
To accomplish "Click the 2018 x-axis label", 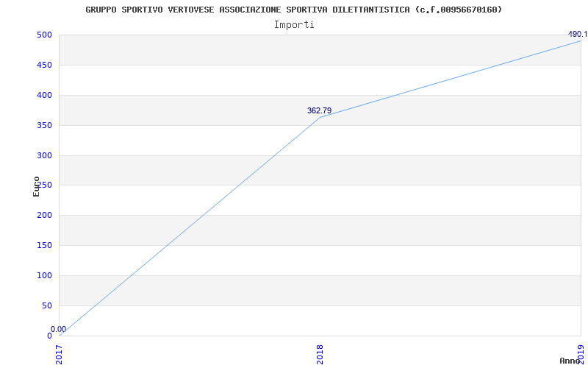I will (x=320, y=355).
